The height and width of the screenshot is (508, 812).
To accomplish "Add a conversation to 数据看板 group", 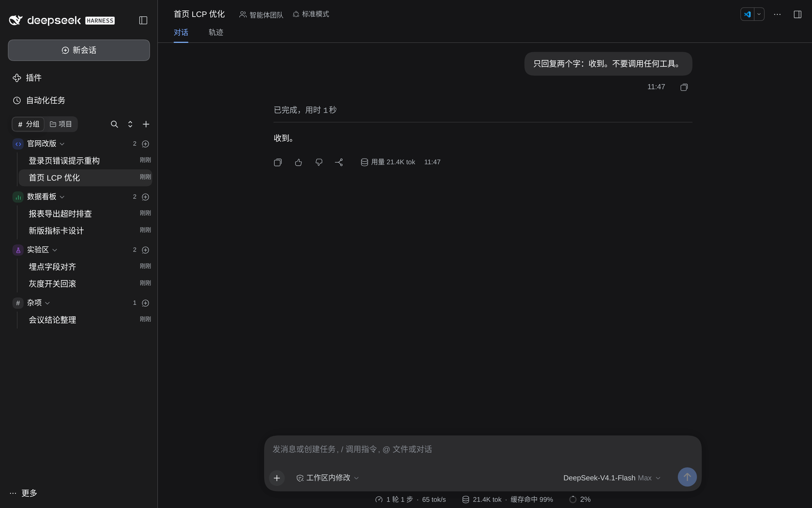I will 145,197.
